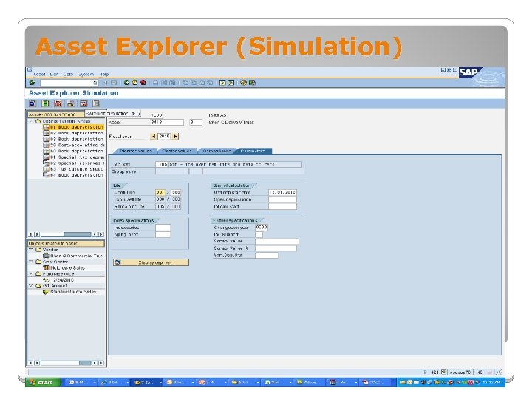The image size is (532, 399).
Task: Click the green Back arrow icon
Action: (126, 83)
